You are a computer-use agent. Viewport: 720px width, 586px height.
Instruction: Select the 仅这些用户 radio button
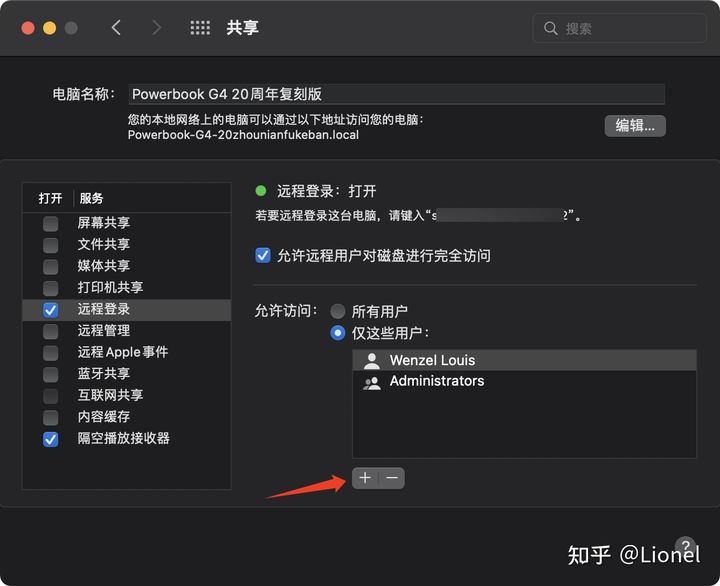pyautogui.click(x=338, y=332)
